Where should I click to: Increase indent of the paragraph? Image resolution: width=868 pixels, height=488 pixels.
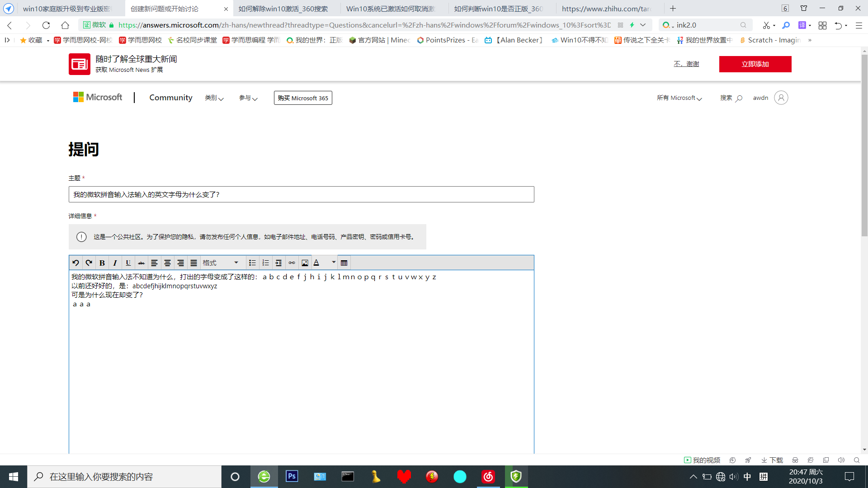click(x=278, y=263)
